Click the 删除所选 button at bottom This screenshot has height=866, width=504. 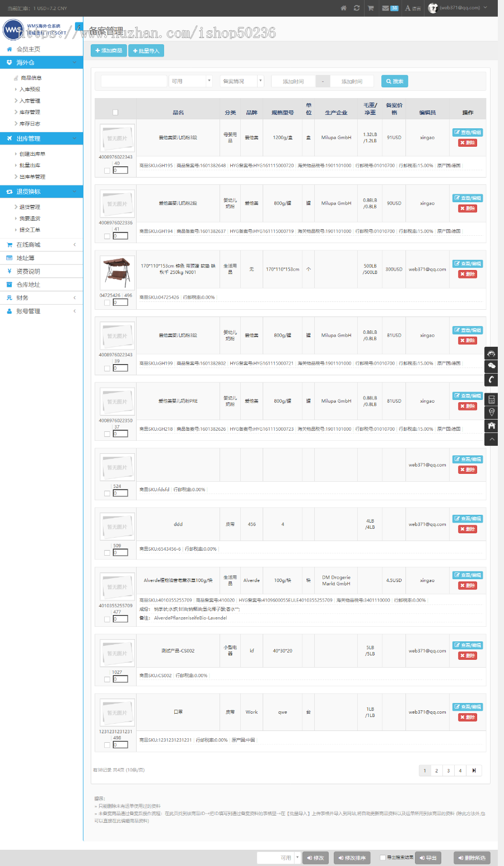472,858
